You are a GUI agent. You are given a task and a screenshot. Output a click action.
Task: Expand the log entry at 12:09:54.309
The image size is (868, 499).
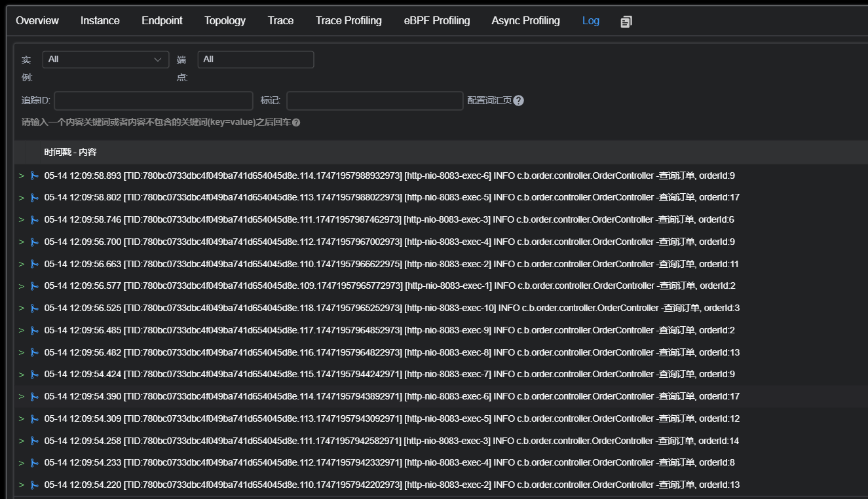point(22,419)
